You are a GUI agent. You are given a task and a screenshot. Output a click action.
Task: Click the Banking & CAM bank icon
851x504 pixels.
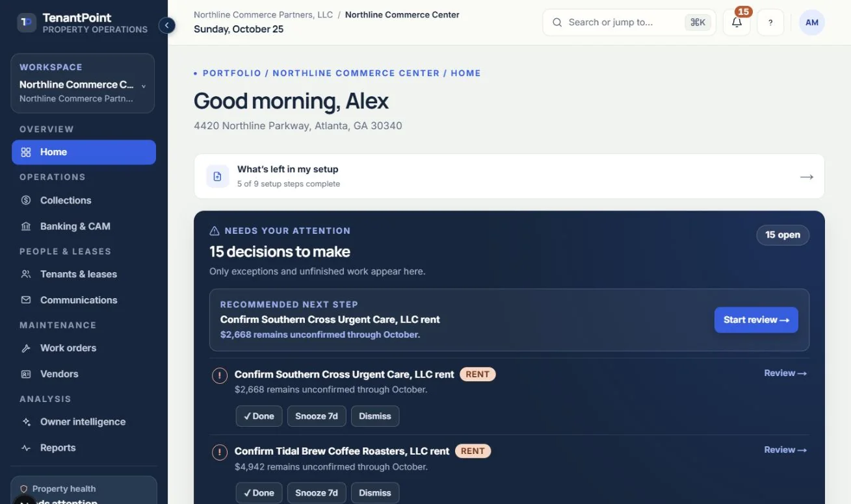(26, 226)
